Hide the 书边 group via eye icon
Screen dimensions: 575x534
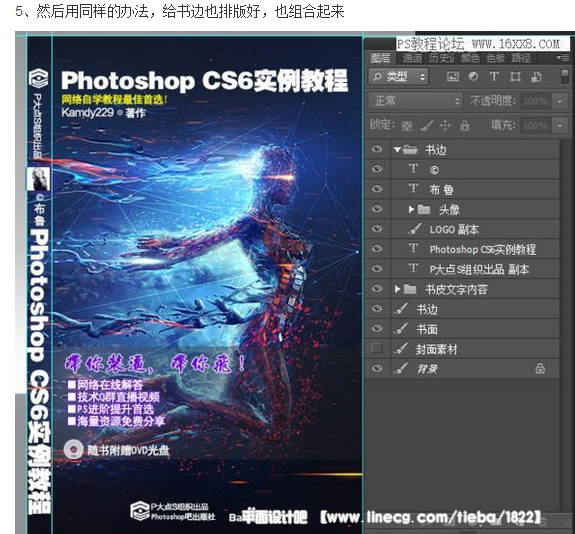(377, 149)
